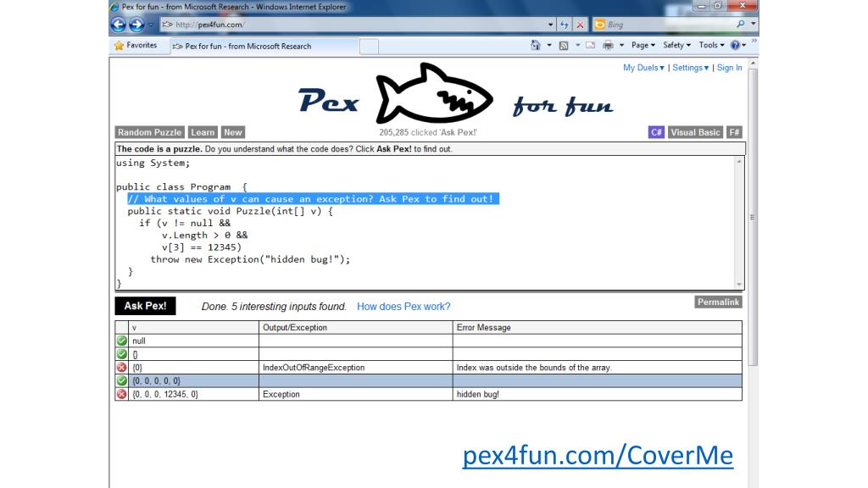The width and height of the screenshot is (868, 488).
Task: Expand the Settings dropdown
Action: pyautogui.click(x=690, y=68)
